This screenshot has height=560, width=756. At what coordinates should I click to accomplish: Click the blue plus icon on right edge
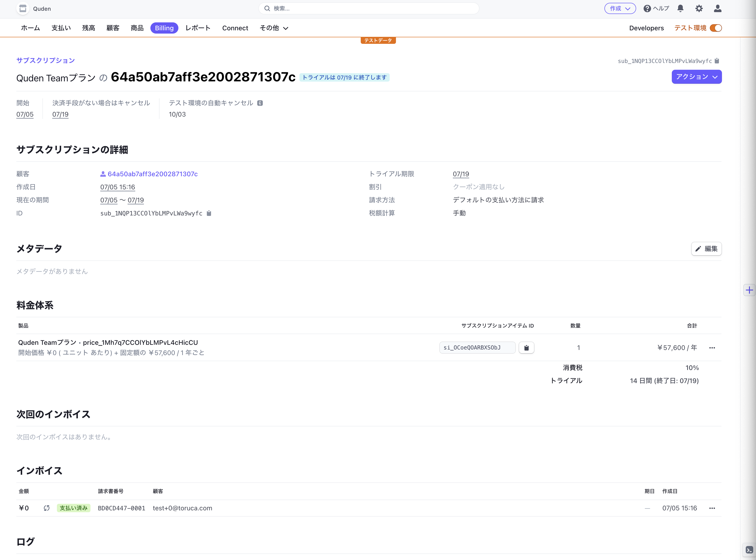749,290
